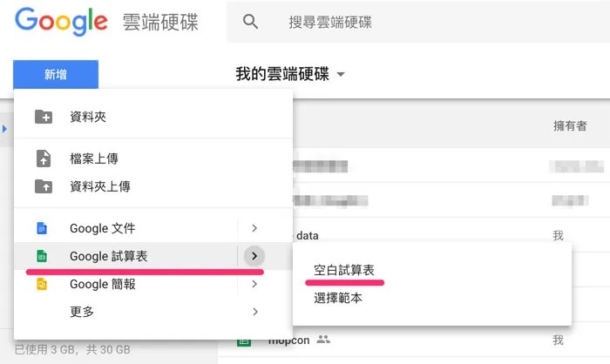Open the mopcon spreadsheet row
This screenshot has width=610, height=364.
[414, 340]
